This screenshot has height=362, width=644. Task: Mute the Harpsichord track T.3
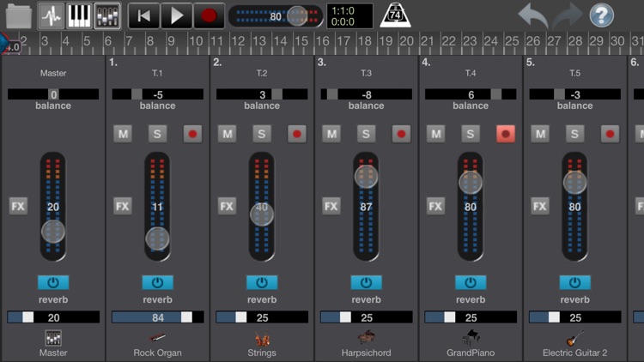(331, 134)
